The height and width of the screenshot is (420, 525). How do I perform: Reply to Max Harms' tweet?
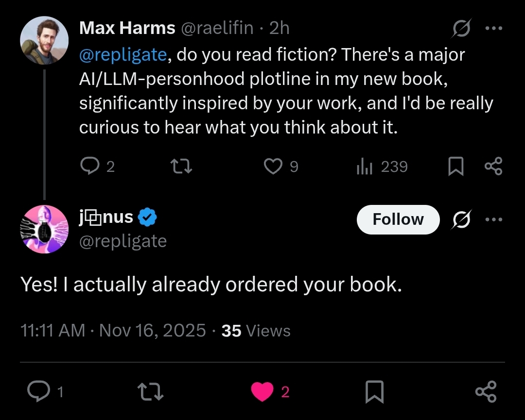tap(90, 167)
